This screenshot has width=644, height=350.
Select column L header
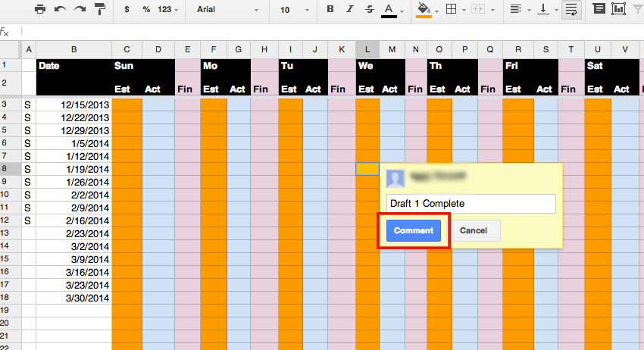367,50
